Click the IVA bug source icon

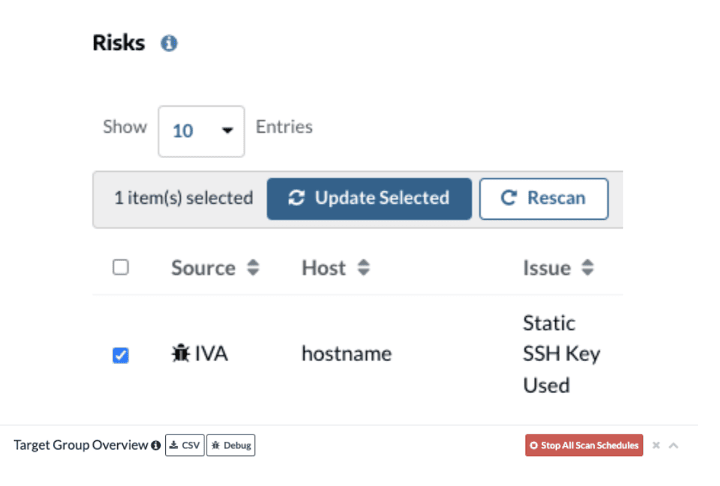click(x=180, y=353)
